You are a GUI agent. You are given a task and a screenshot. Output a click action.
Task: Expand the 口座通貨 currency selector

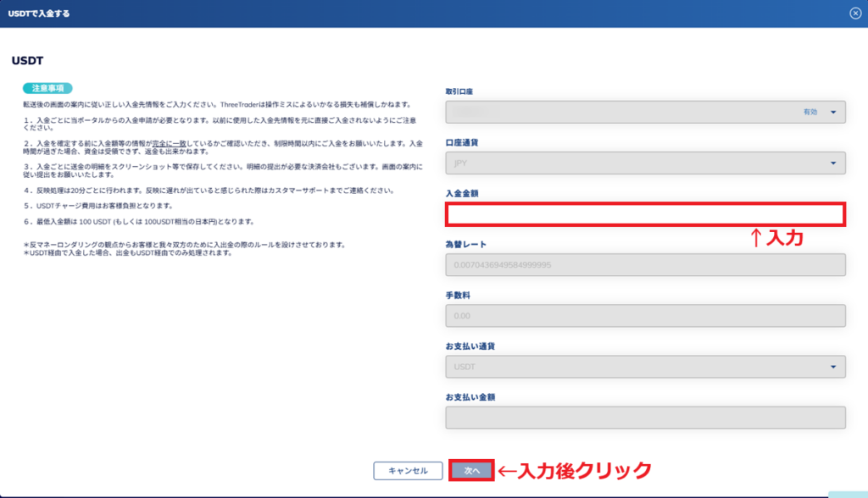[x=644, y=162]
